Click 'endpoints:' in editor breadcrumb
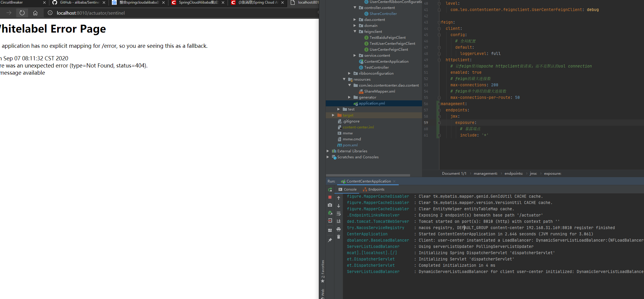This screenshot has width=644, height=299. click(x=514, y=174)
